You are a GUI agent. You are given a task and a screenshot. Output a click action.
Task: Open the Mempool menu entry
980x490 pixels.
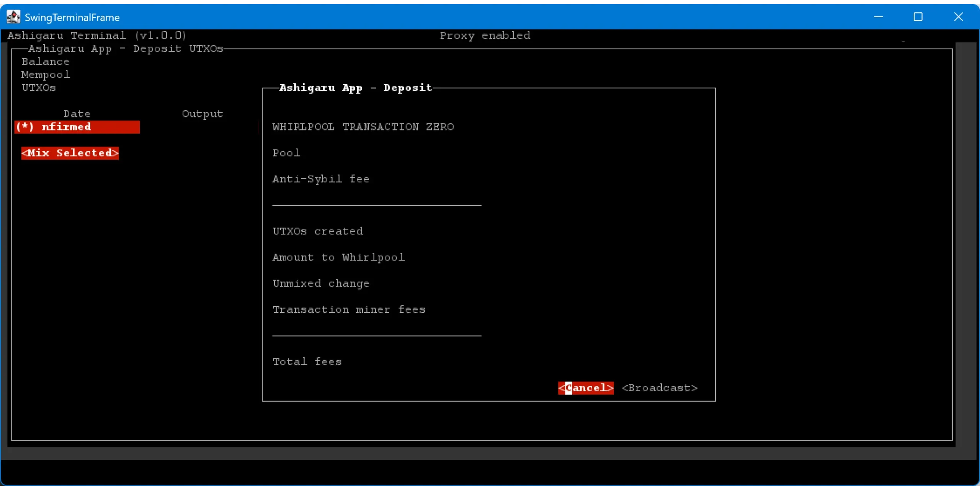[46, 75]
